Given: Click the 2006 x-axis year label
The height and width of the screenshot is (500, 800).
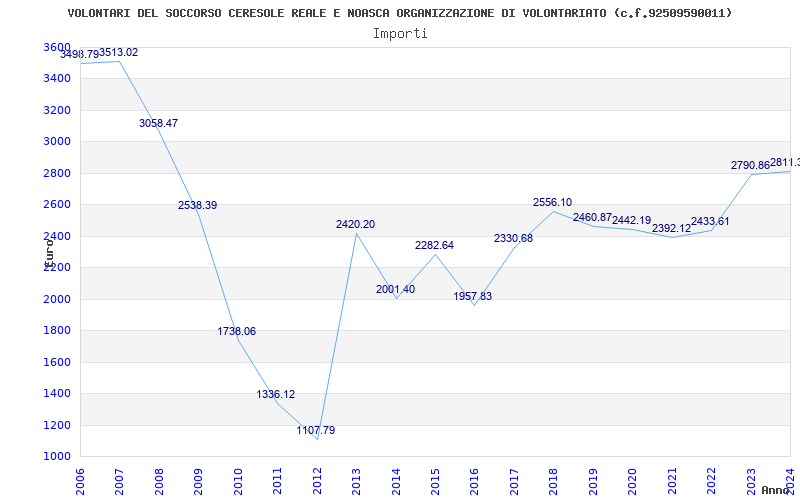Looking at the screenshot, I should [80, 482].
